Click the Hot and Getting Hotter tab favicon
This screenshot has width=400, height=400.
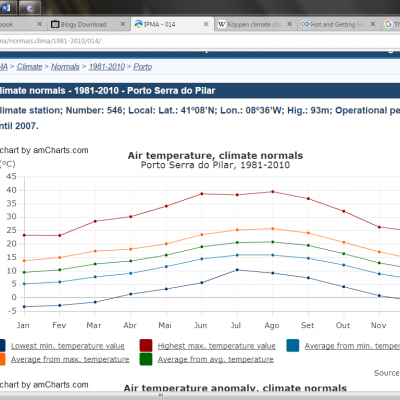tap(305, 24)
